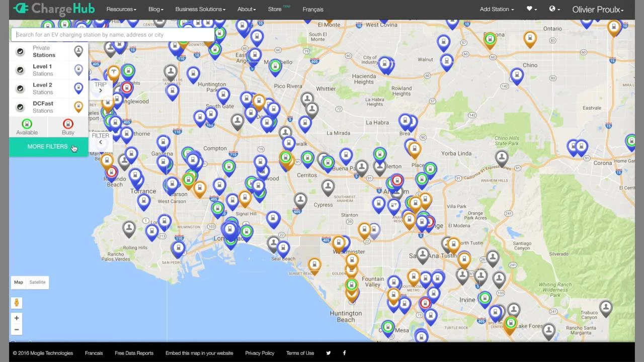Expand the TRIP panel arrow
644x362 pixels.
(x=101, y=90)
